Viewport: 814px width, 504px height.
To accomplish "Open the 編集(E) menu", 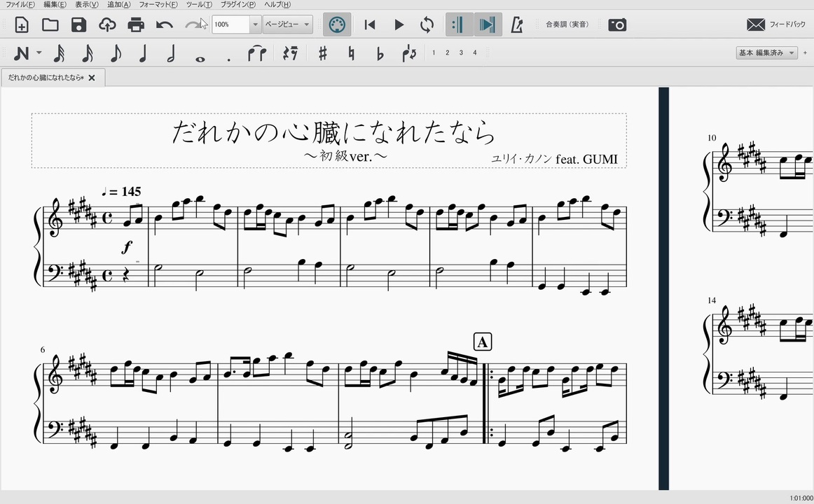I will [55, 4].
